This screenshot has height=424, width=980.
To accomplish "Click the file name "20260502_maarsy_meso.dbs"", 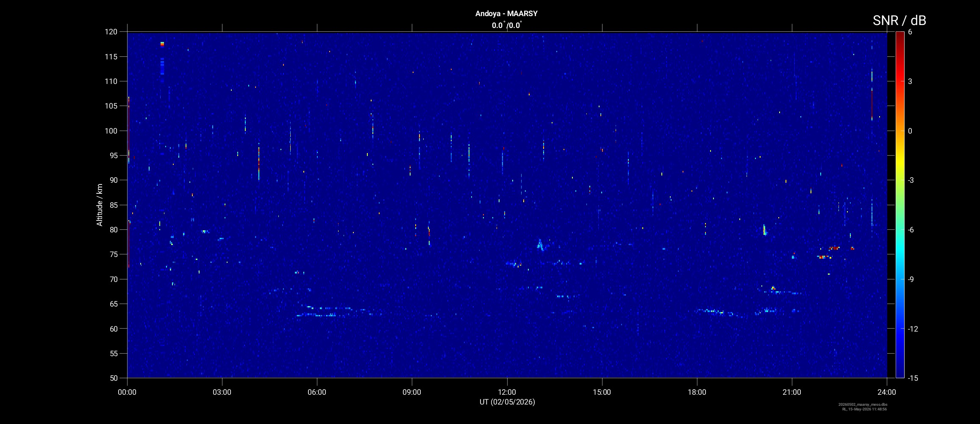I will pyautogui.click(x=863, y=405).
